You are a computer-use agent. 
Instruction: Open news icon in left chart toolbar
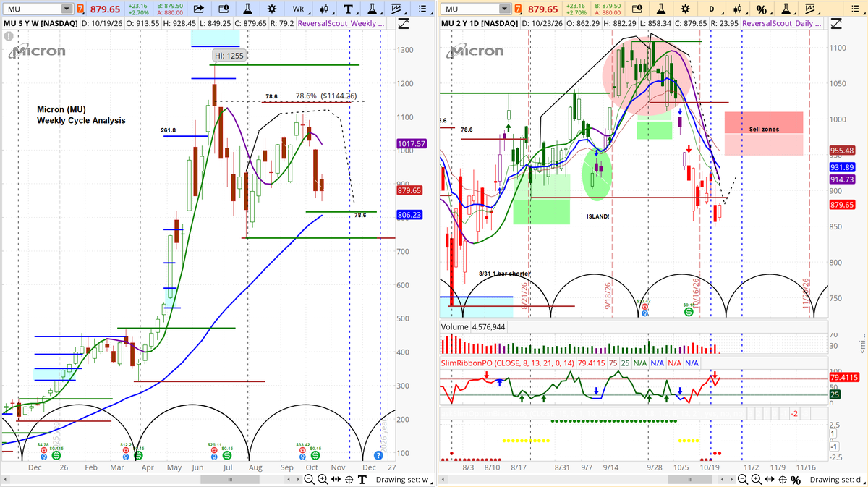point(226,9)
